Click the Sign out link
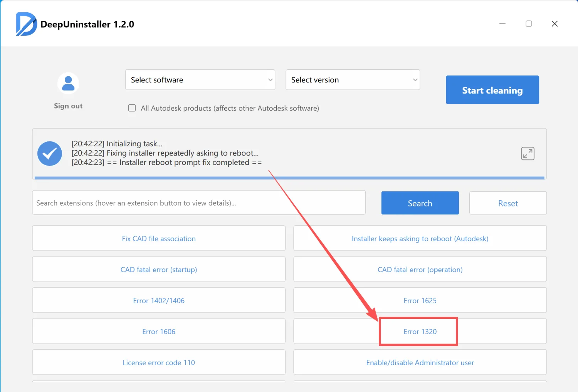Viewport: 578px width, 392px height. (x=68, y=106)
